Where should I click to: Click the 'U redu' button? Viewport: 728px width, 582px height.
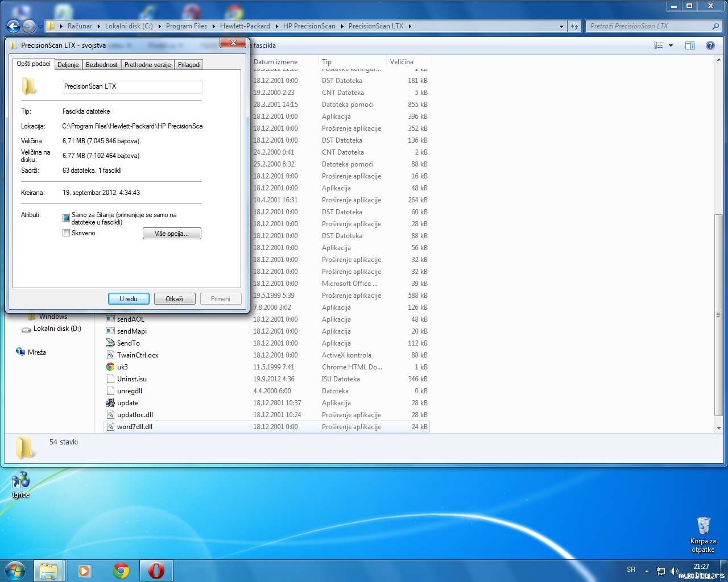click(x=129, y=299)
